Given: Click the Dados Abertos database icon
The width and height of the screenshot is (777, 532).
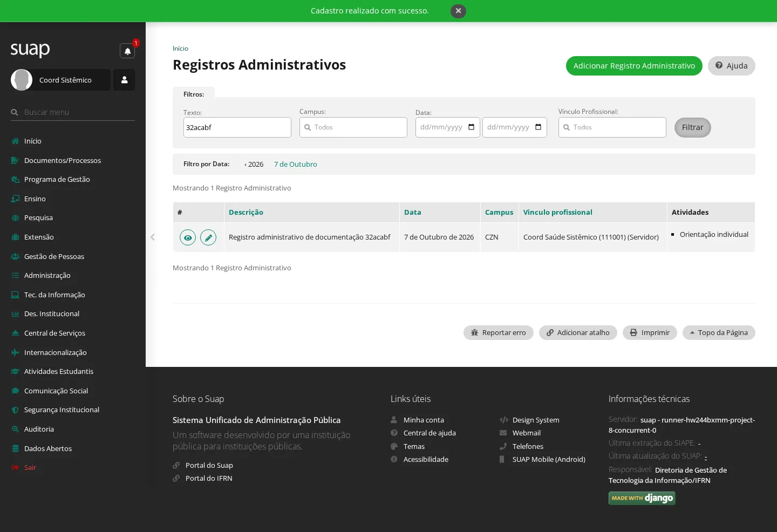Looking at the screenshot, I should coord(15,448).
